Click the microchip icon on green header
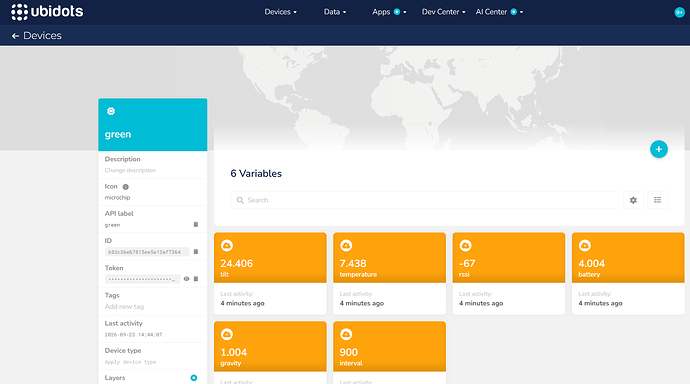This screenshot has height=384, width=690. pos(111,111)
